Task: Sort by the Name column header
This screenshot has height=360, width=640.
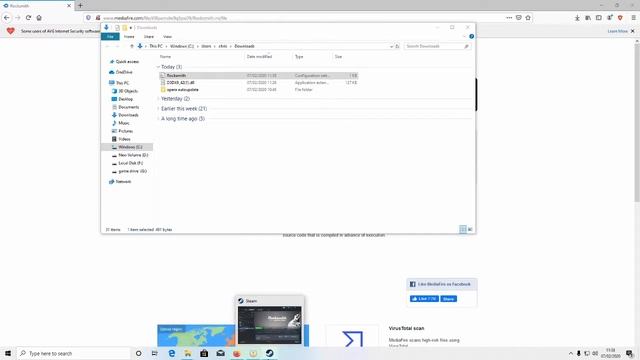Action: click(165, 57)
